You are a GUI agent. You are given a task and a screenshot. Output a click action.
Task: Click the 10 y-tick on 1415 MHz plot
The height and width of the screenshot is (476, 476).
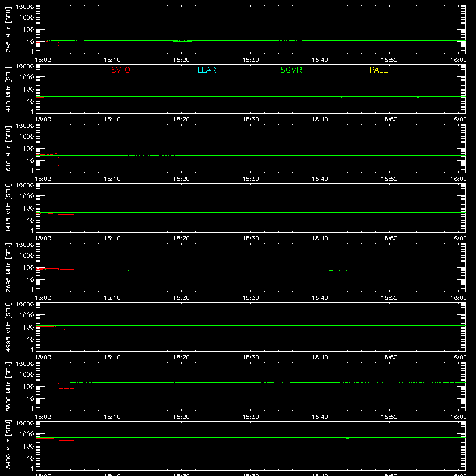point(31,220)
